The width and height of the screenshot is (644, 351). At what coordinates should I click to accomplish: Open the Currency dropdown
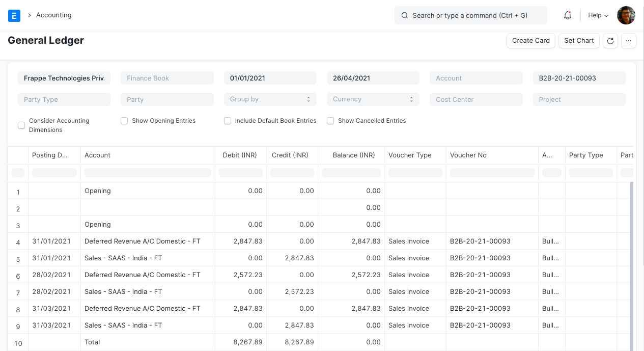[373, 99]
